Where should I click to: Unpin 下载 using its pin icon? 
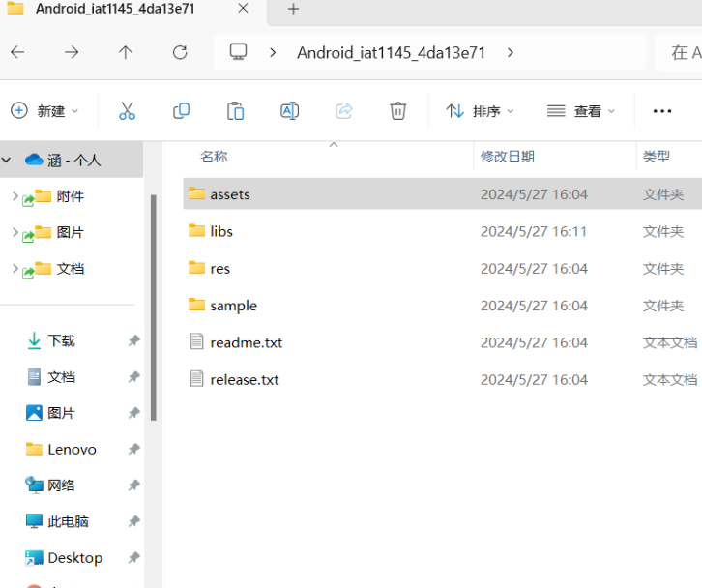pyautogui.click(x=133, y=340)
